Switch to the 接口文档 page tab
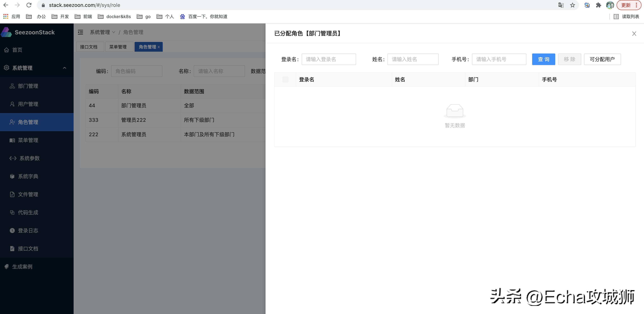644x314 pixels. pos(90,47)
